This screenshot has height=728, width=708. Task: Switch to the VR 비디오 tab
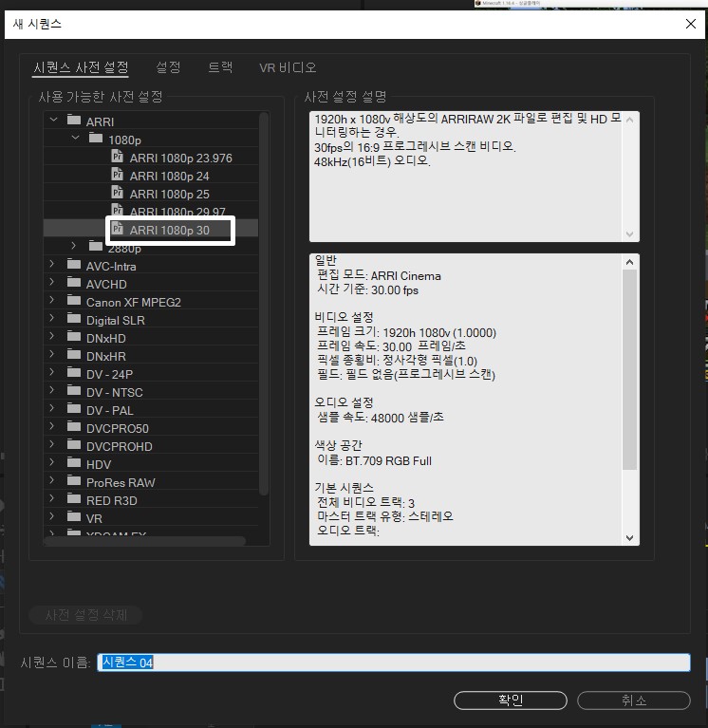pyautogui.click(x=288, y=67)
